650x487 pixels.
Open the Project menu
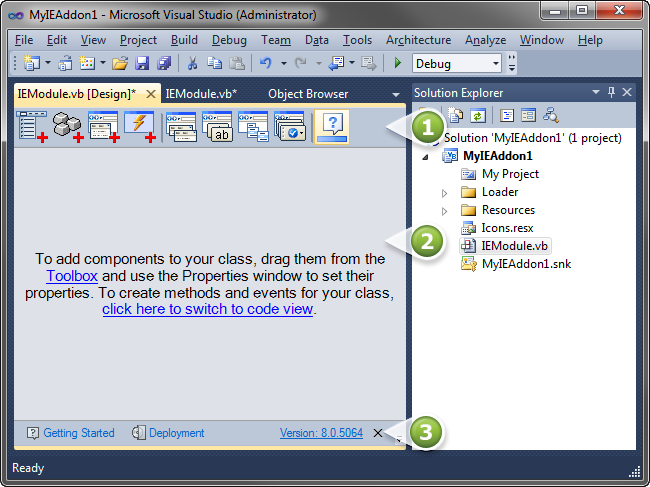138,40
